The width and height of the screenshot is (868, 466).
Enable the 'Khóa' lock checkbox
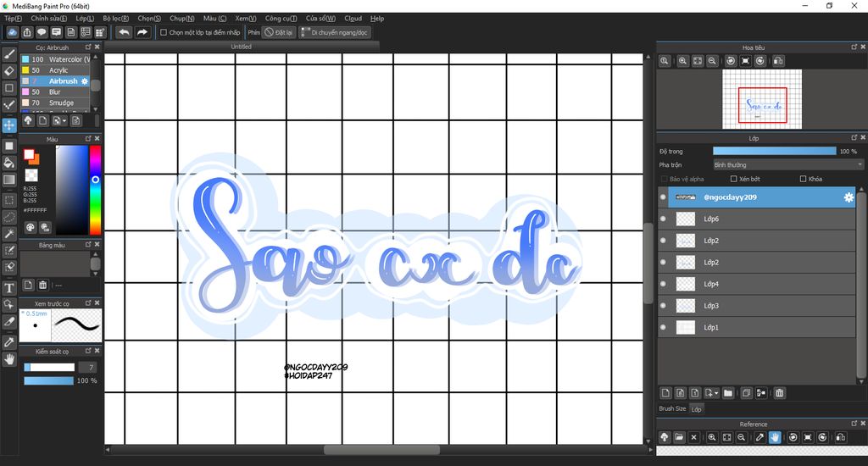(x=803, y=179)
